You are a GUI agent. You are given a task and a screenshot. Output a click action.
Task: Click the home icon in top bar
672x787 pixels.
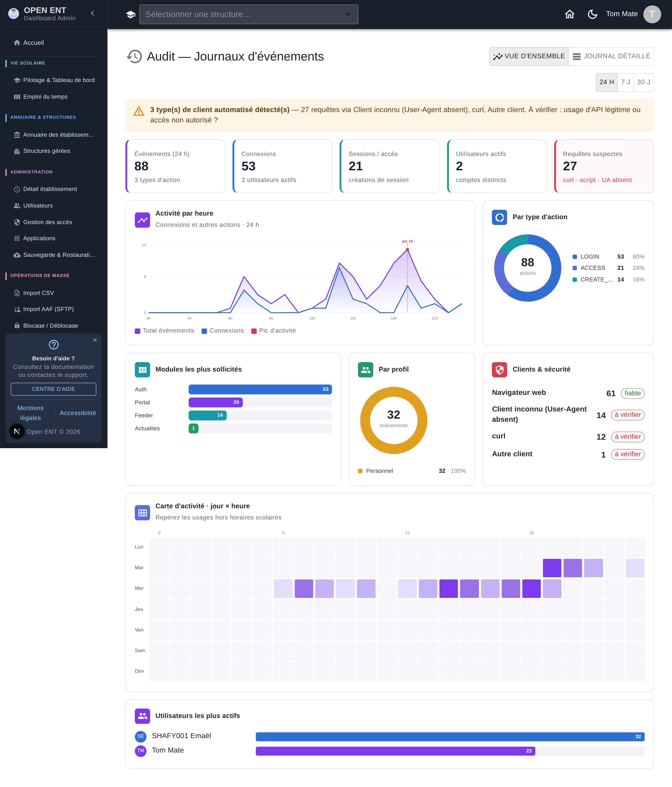pyautogui.click(x=569, y=14)
